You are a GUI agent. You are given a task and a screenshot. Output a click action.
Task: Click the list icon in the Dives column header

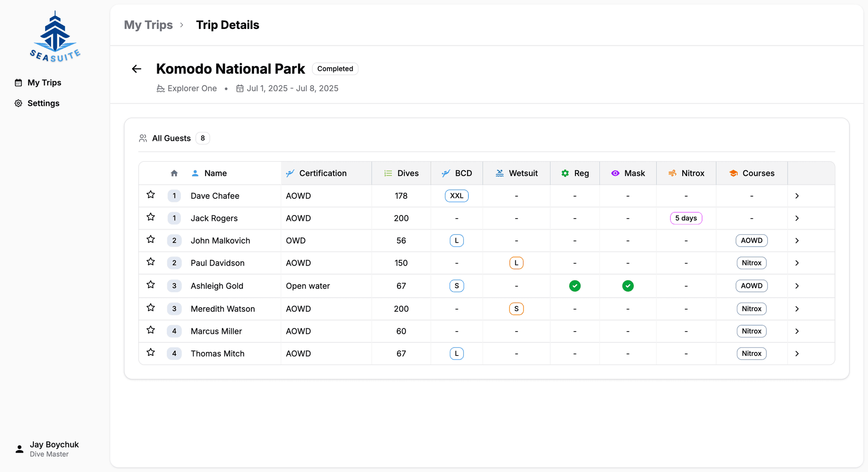[x=387, y=173]
